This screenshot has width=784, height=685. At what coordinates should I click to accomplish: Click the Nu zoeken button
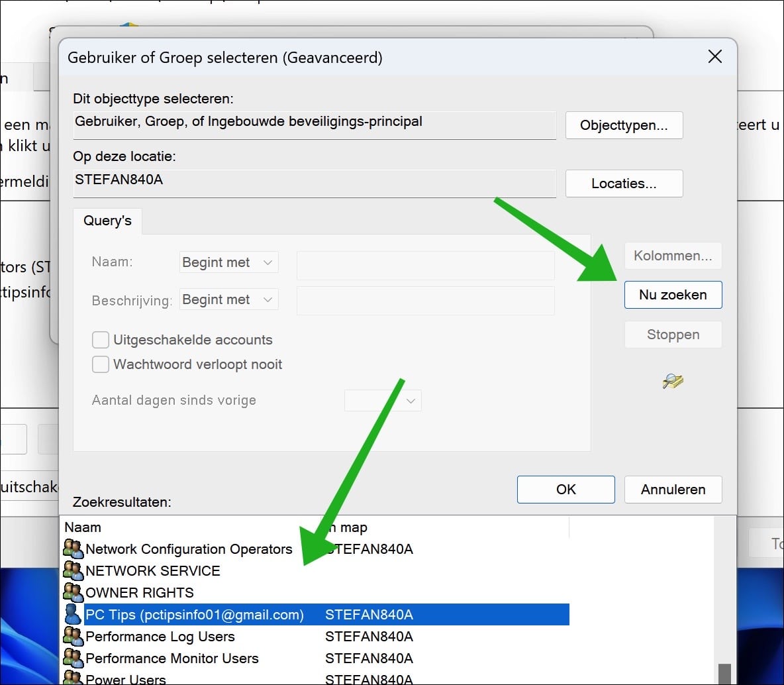pos(673,295)
